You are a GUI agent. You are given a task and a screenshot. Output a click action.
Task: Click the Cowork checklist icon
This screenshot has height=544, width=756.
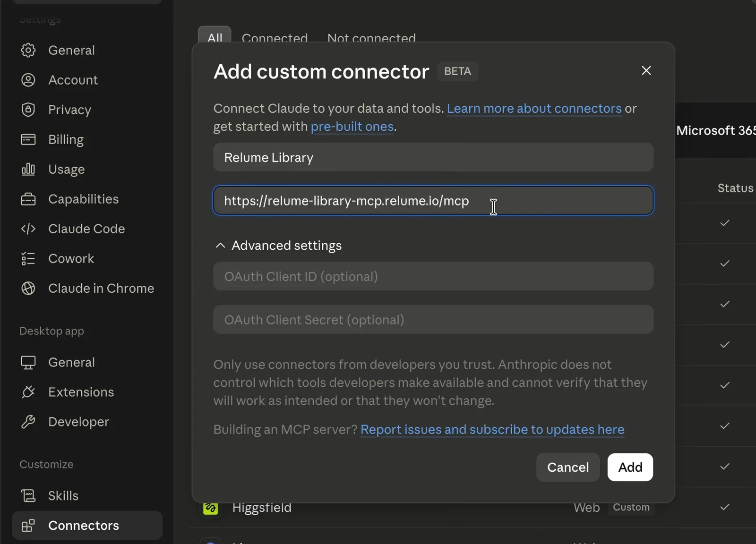(x=28, y=258)
